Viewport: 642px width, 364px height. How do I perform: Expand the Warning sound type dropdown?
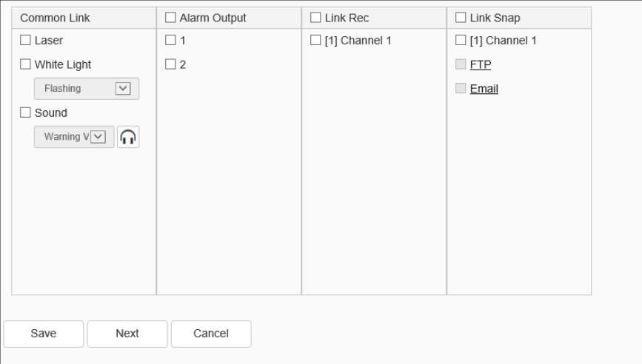pos(98,137)
